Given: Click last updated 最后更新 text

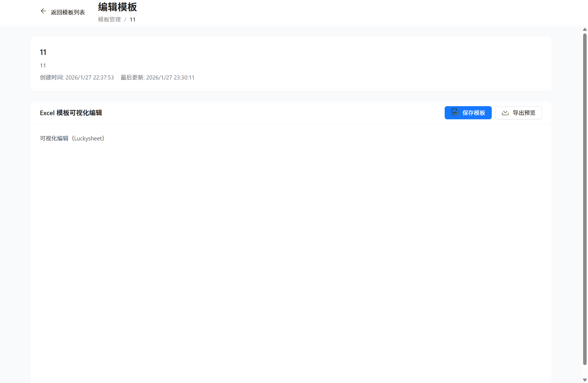Looking at the screenshot, I should tap(157, 78).
